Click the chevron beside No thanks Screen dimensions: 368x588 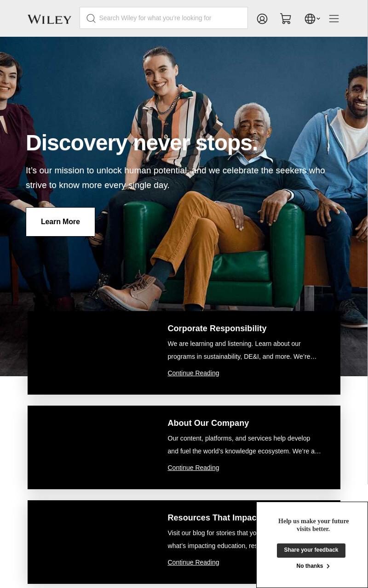click(x=328, y=566)
